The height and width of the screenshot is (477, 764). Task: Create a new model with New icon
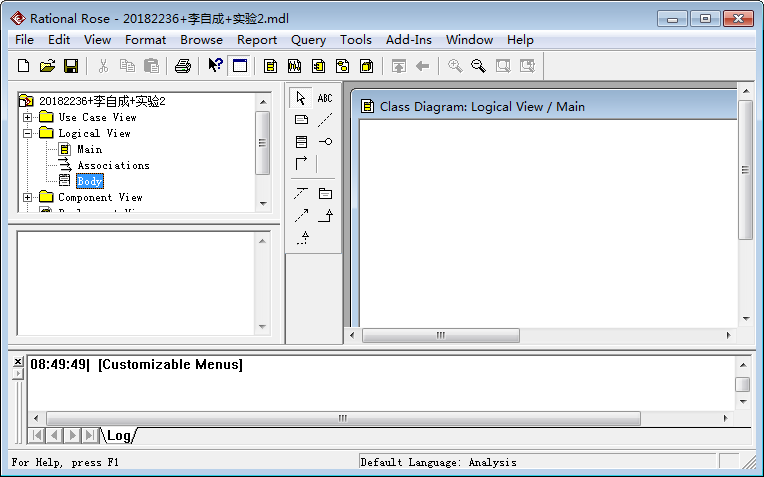(x=23, y=66)
